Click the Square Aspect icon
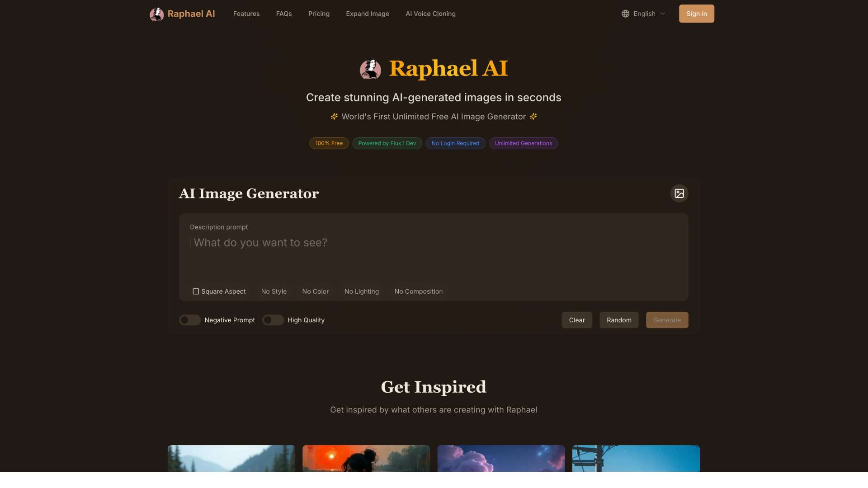Viewport: 868px width, 488px height. pyautogui.click(x=196, y=291)
